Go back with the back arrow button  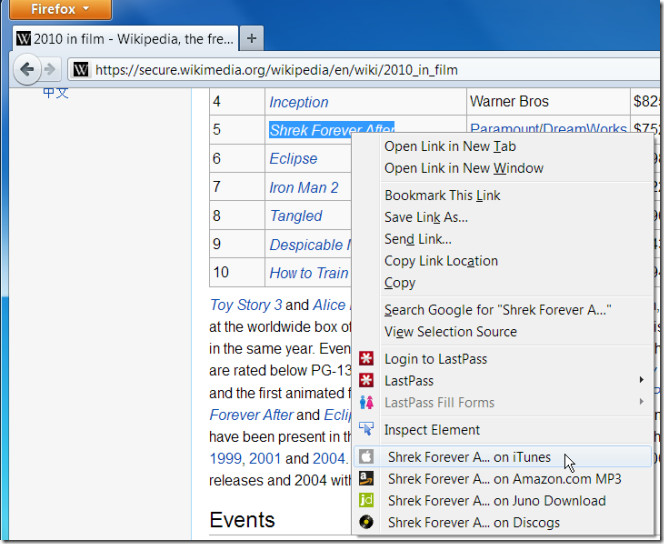pyautogui.click(x=27, y=69)
